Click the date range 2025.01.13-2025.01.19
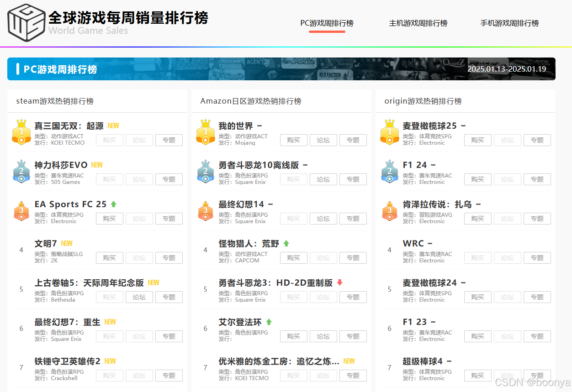Screen dimensions: 572x392 [x=507, y=69]
